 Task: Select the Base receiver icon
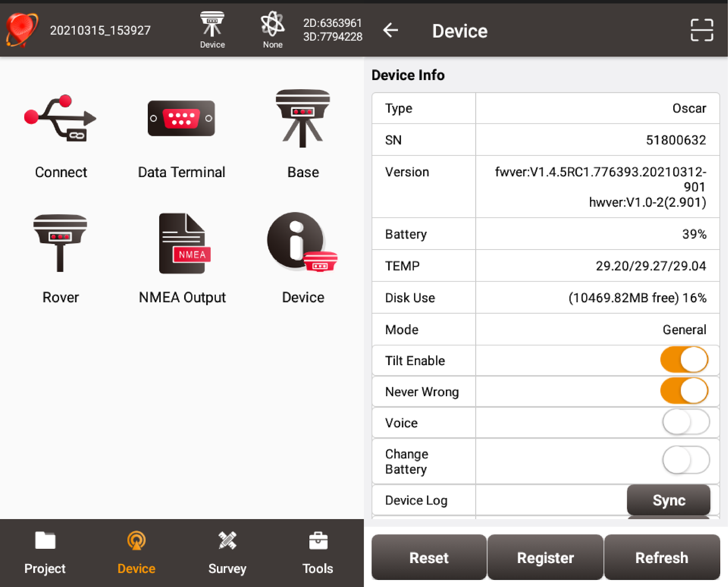click(x=303, y=119)
